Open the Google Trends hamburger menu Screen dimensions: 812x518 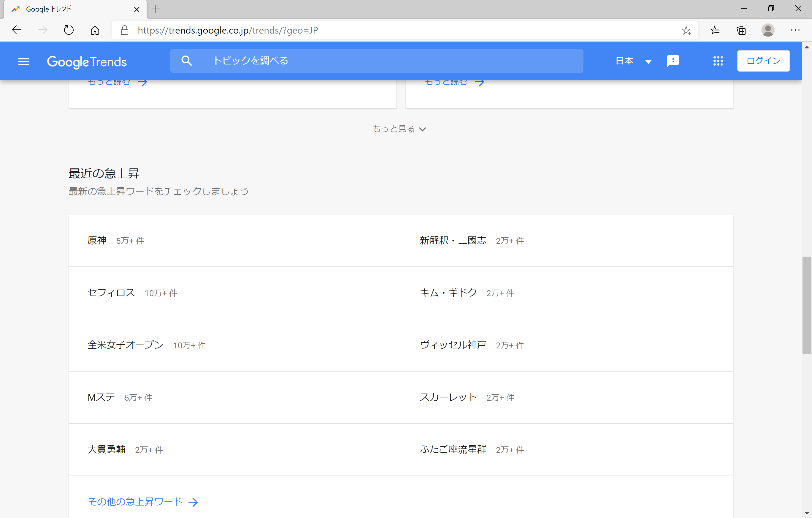(x=24, y=61)
